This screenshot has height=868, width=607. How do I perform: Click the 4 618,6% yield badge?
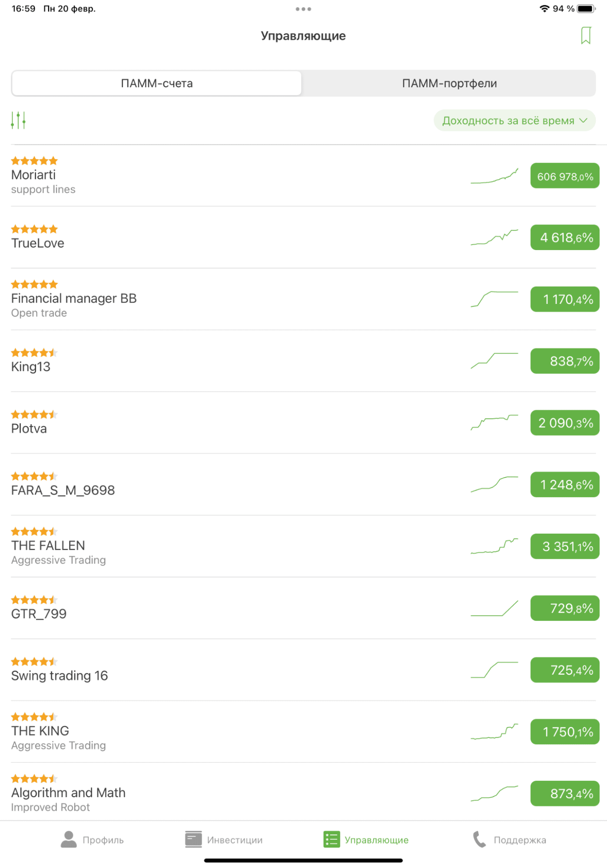[565, 238]
